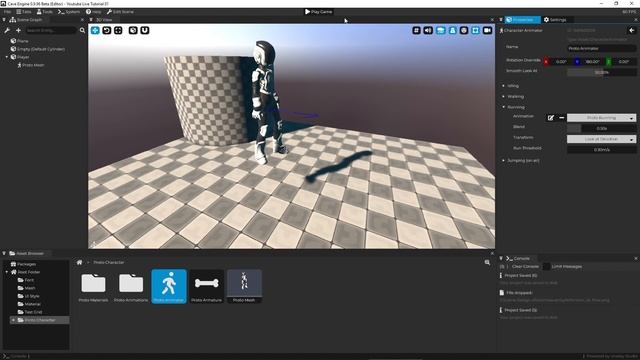Select the Proto Mesh asset thumbnail
Screen dimensions: 640x360
coord(244,287)
